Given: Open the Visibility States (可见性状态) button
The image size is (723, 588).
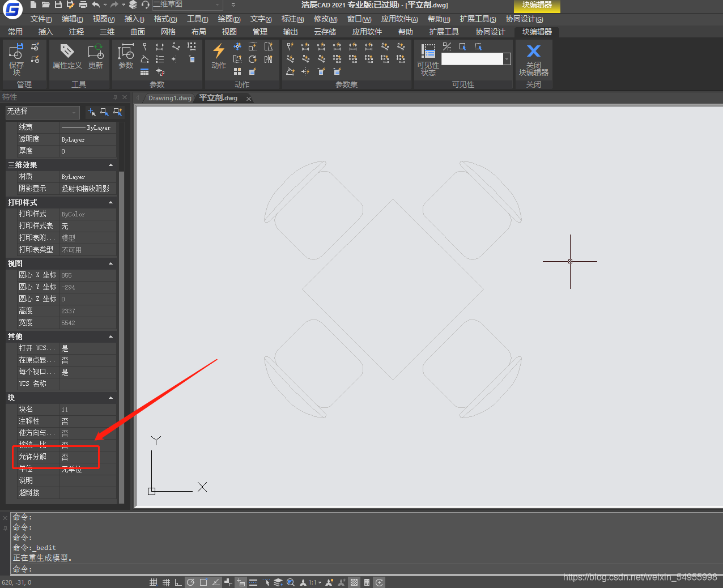Looking at the screenshot, I should [428, 59].
